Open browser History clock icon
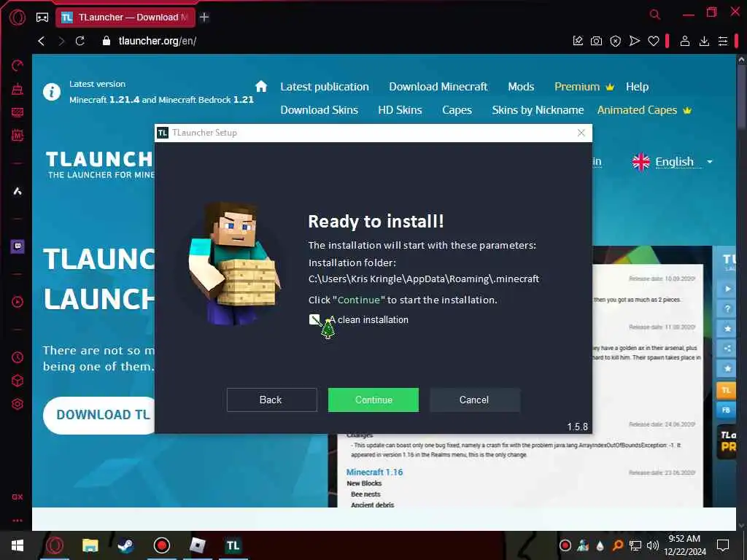747x560 pixels. click(18, 357)
